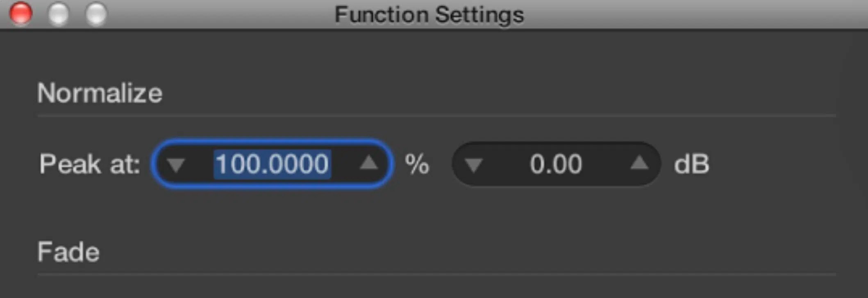Click the increase arrow on the percentage field
The width and height of the screenshot is (868, 298).
(x=368, y=164)
